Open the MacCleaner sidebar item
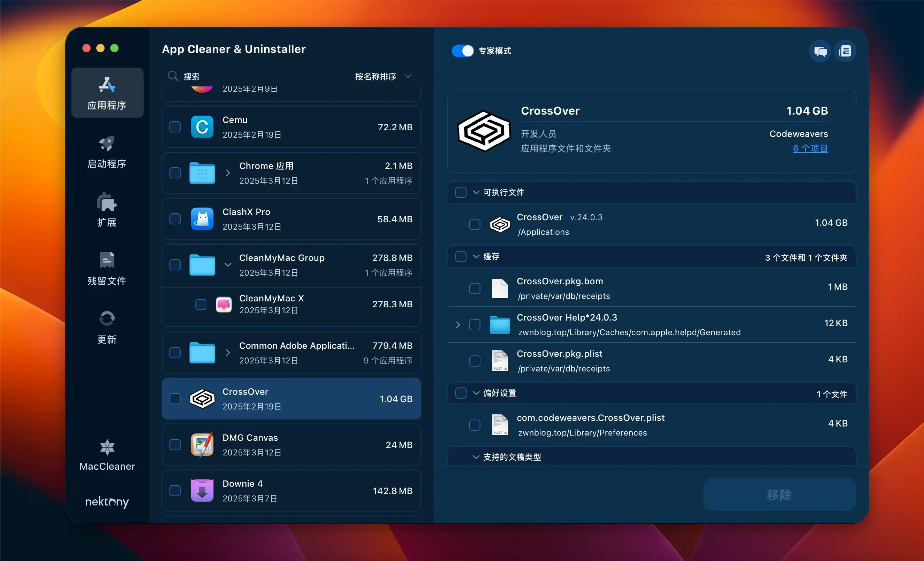 tap(107, 455)
